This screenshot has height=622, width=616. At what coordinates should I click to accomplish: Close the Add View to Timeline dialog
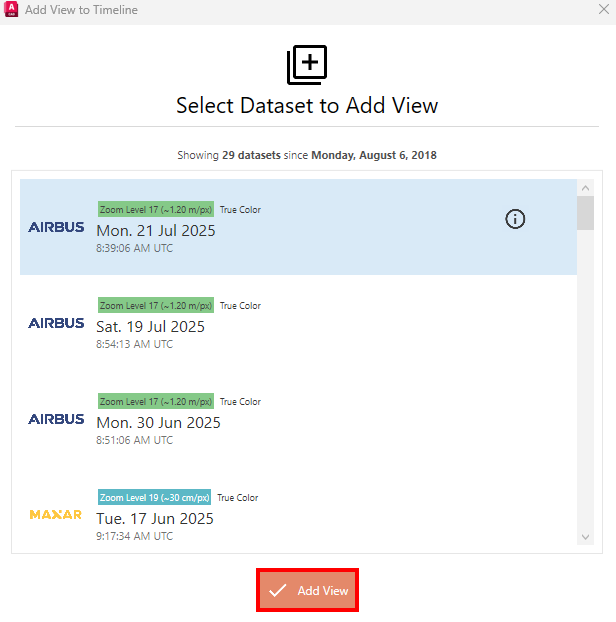coord(604,10)
